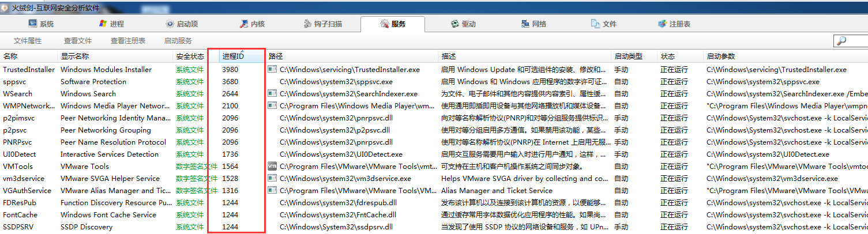The width and height of the screenshot is (868, 234).
Task: Switch to the 内核 tab
Action: [x=252, y=24]
